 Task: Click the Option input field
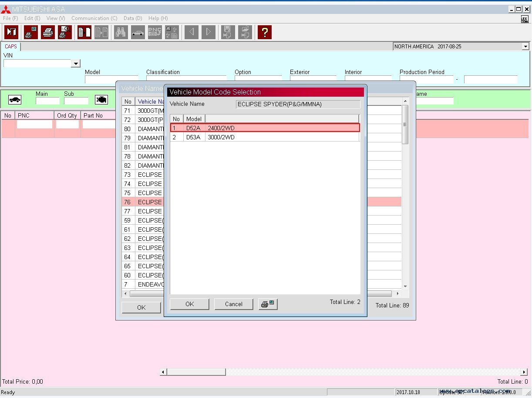(x=258, y=80)
